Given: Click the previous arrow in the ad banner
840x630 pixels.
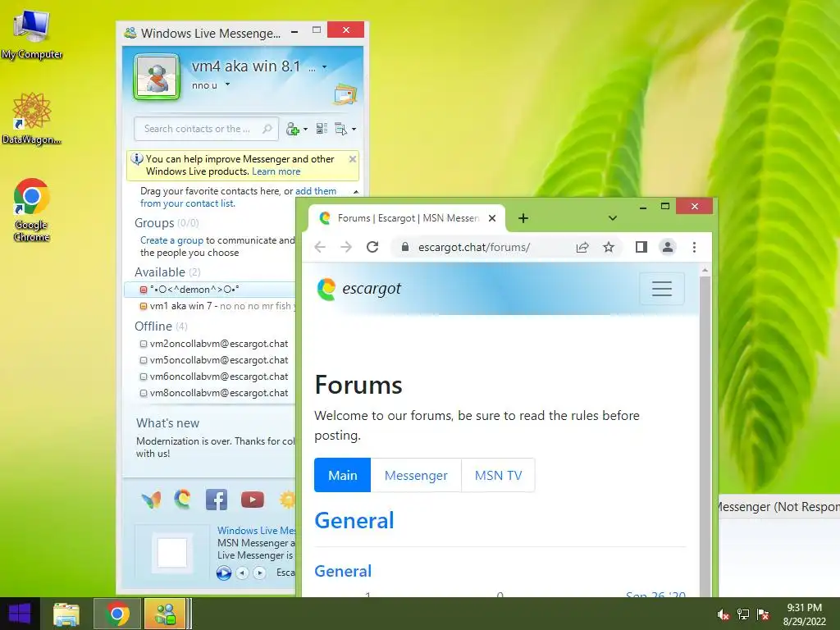Looking at the screenshot, I should [242, 573].
